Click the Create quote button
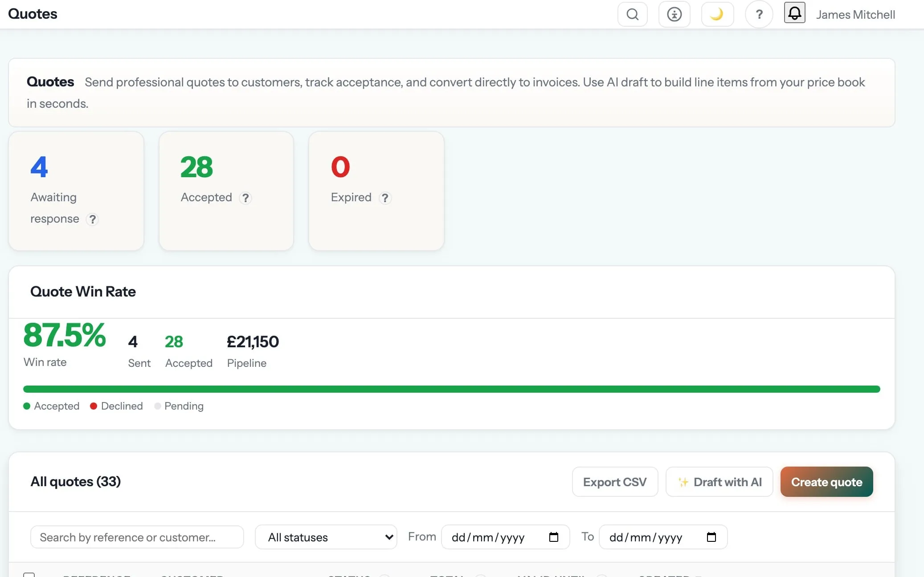This screenshot has width=924, height=577. pyautogui.click(x=826, y=482)
